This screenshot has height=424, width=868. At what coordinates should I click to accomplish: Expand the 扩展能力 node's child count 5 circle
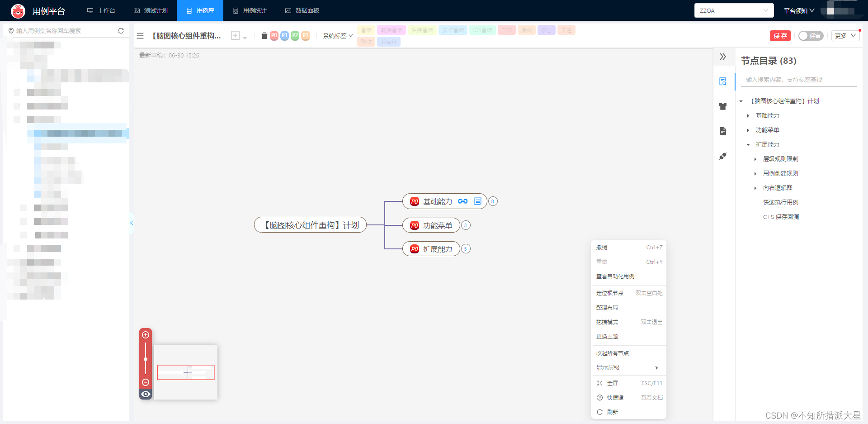coord(466,249)
